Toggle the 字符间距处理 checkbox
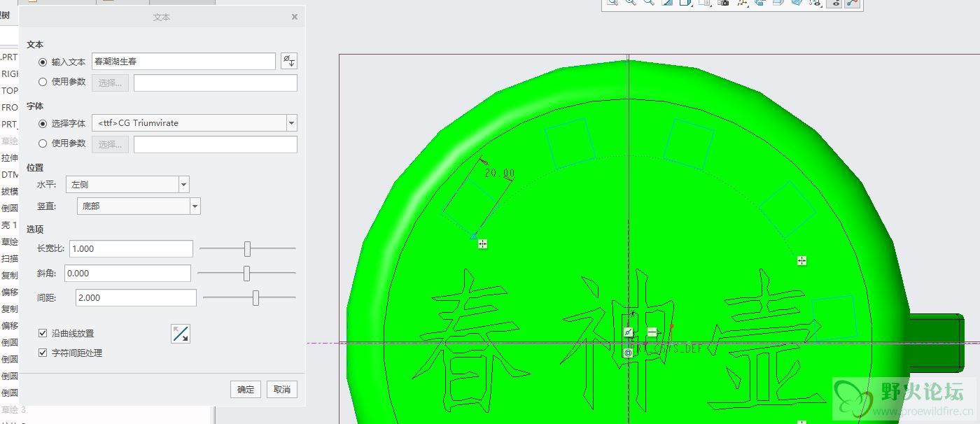 pyautogui.click(x=43, y=353)
